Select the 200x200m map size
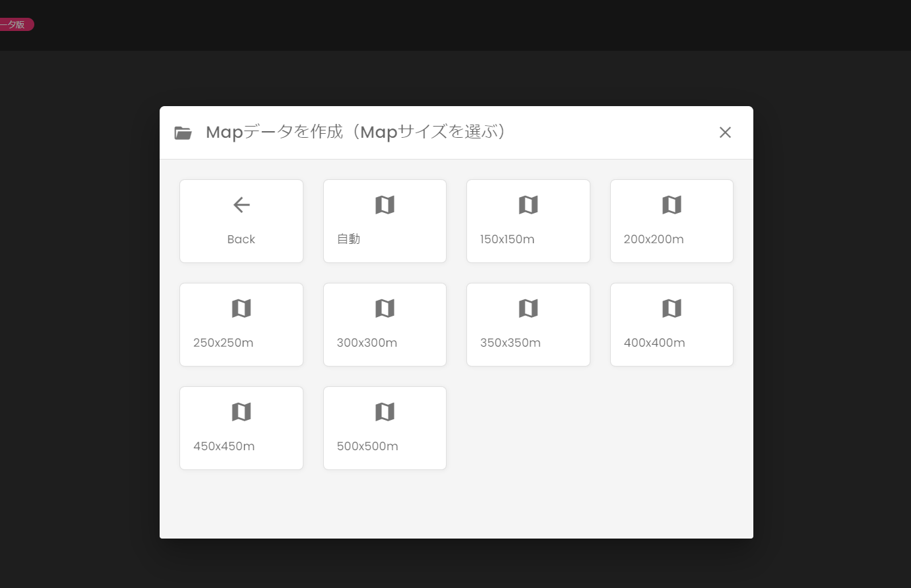 [x=672, y=221]
